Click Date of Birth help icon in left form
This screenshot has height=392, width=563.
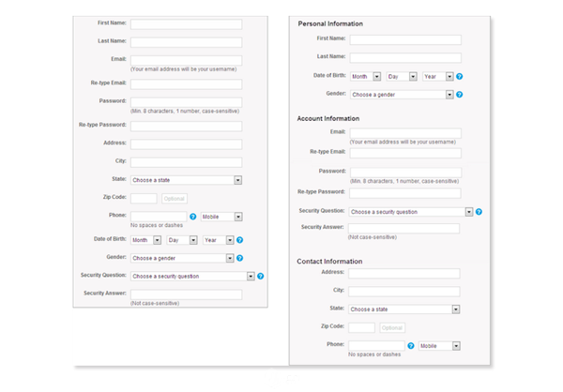point(239,240)
